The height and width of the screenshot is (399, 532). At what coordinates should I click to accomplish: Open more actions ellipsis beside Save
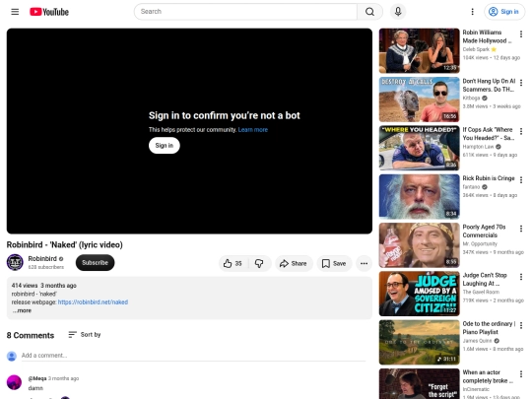365,263
